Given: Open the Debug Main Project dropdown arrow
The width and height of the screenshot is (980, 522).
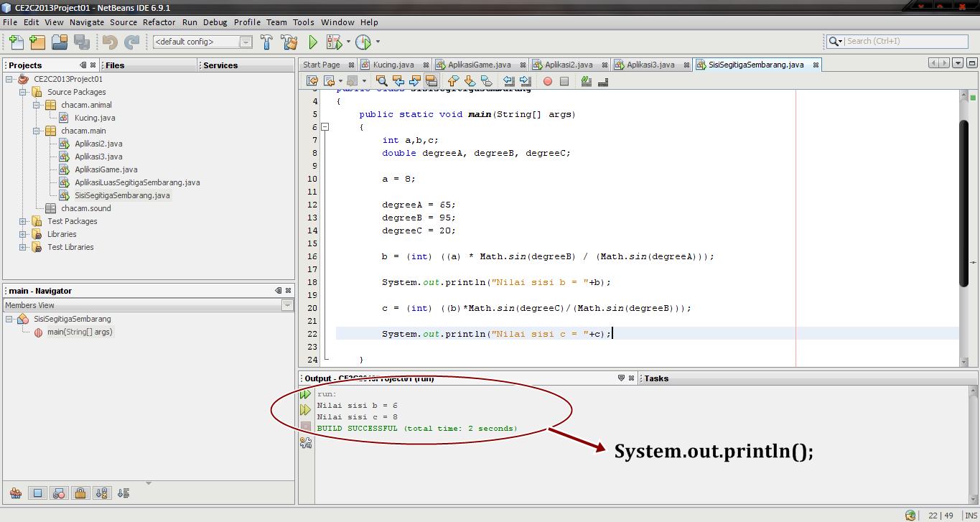Looking at the screenshot, I should (348, 42).
